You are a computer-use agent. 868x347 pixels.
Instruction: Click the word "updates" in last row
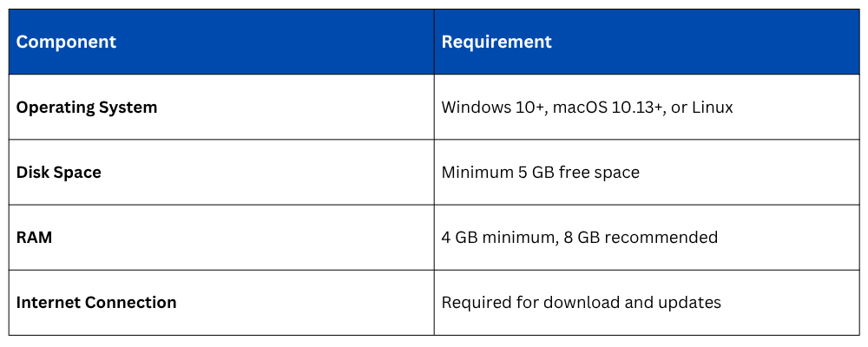click(692, 303)
